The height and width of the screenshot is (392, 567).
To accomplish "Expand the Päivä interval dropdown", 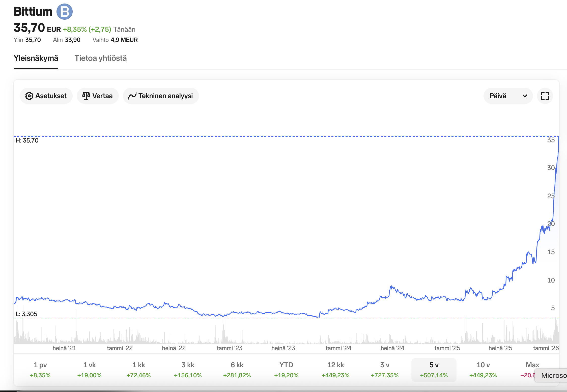I will [x=507, y=96].
